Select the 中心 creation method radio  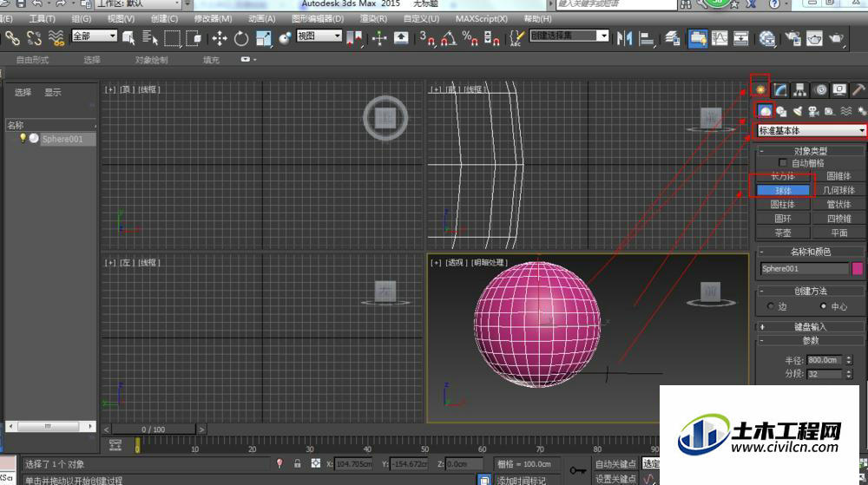pos(824,305)
